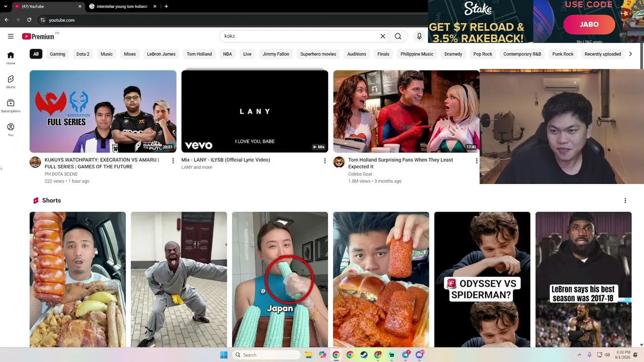Open the Kukuys Watchparty video title
Screen dimensions: 644x362
pos(102,163)
